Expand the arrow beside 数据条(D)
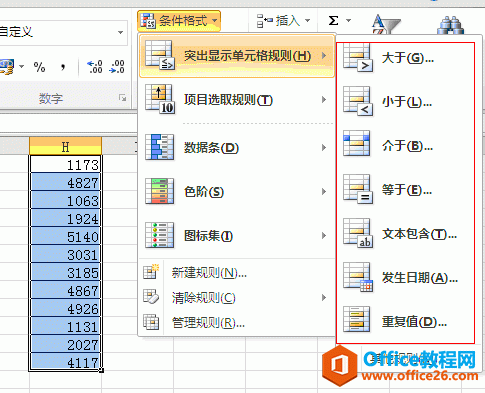 click(x=324, y=147)
